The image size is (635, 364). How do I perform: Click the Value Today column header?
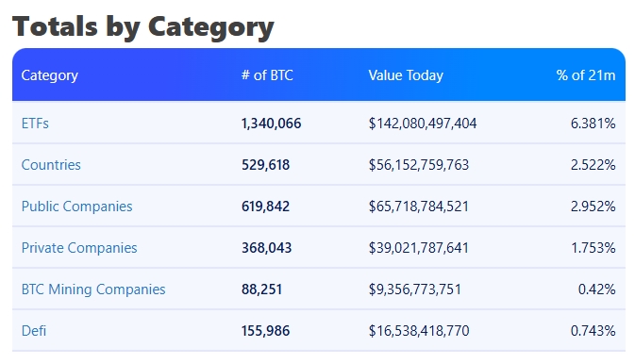tap(406, 75)
